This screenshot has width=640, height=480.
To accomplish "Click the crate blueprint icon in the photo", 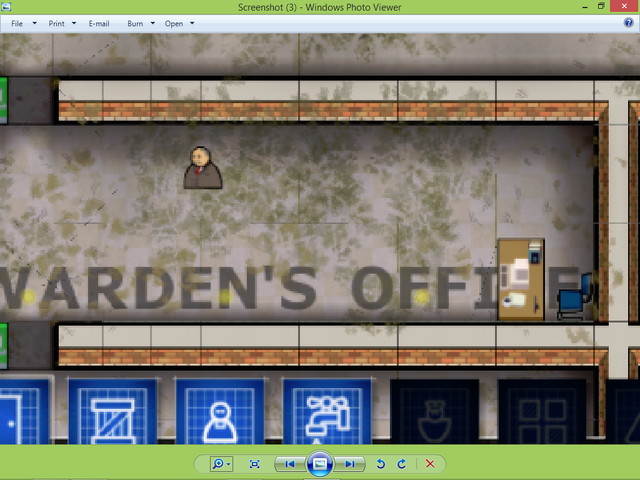I will tap(113, 411).
